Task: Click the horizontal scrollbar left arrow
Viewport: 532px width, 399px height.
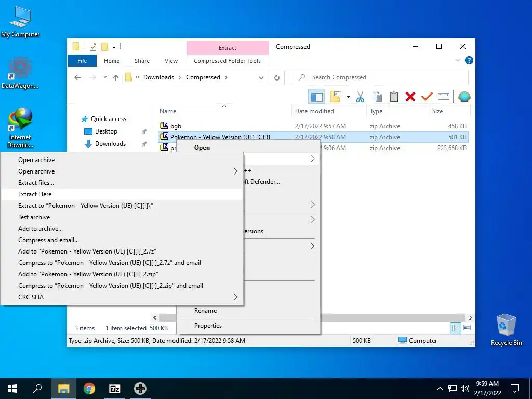Action: (155, 317)
